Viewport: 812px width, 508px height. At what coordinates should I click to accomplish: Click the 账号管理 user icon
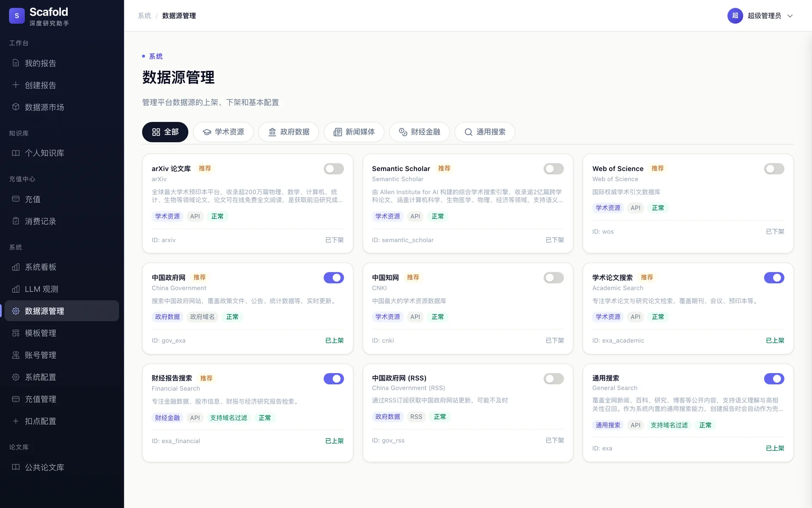16,355
